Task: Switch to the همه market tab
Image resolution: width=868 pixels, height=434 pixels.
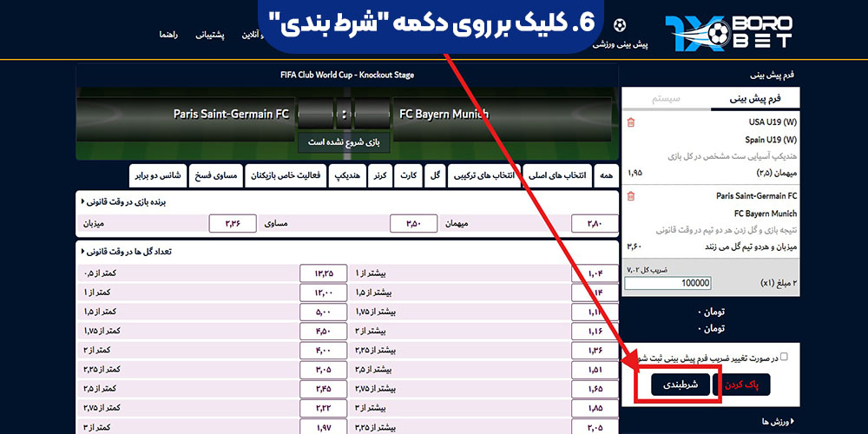Action: click(607, 175)
